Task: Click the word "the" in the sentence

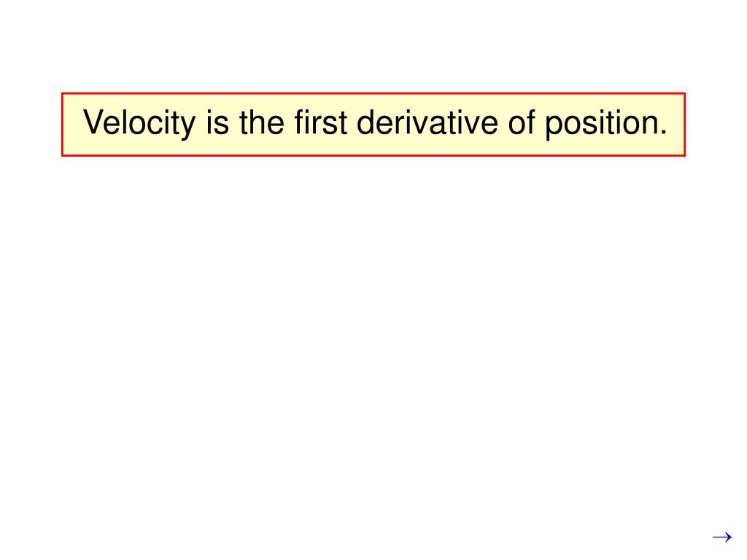Action: pos(262,122)
